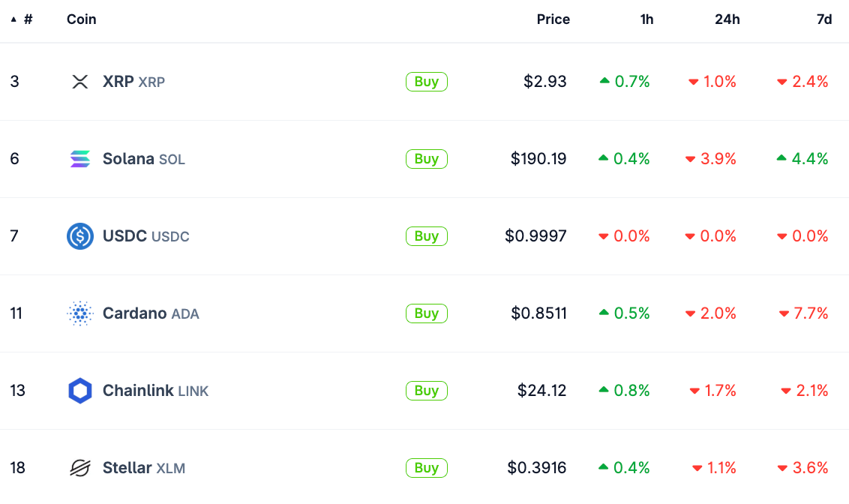The image size is (849, 504).
Task: Click the XRP coin logo icon
Action: [79, 82]
